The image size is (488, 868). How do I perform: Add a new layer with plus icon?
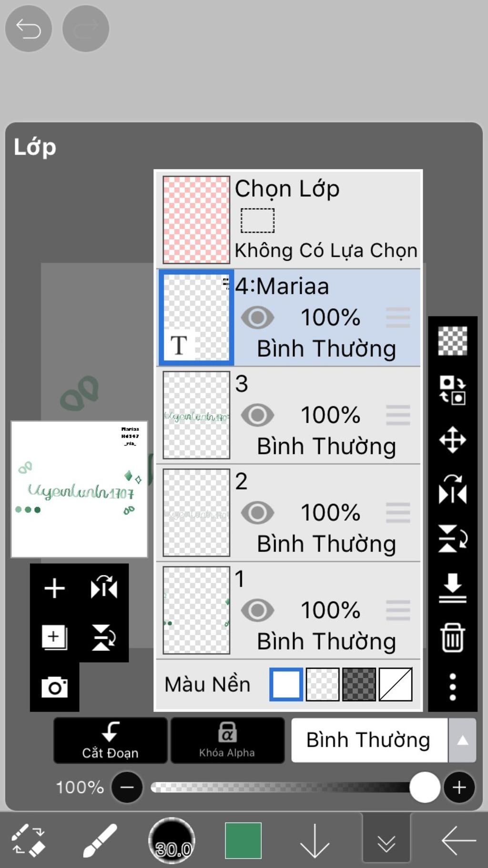[54, 588]
